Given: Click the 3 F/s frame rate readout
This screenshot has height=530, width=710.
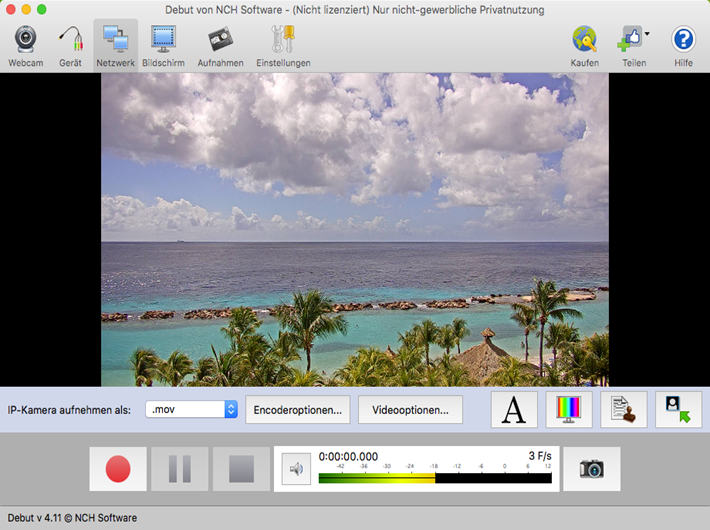Looking at the screenshot, I should 540,456.
